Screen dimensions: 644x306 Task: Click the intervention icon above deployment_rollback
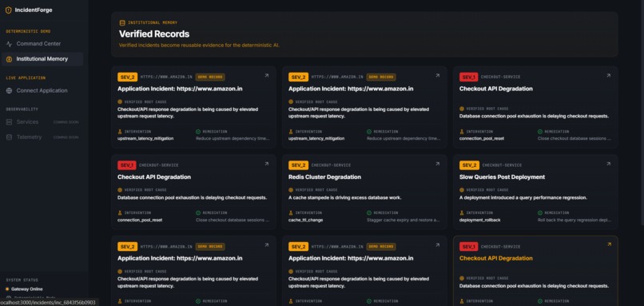pyautogui.click(x=462, y=213)
